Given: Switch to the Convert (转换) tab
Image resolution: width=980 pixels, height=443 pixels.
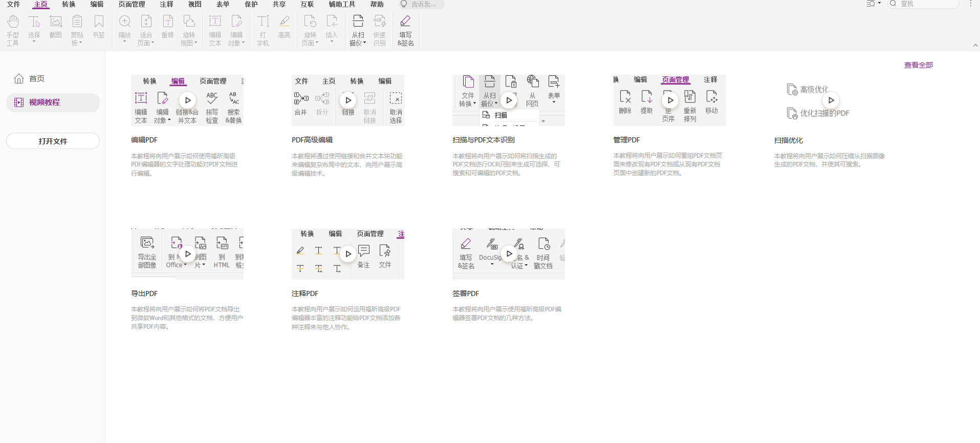Looking at the screenshot, I should pyautogui.click(x=69, y=4).
